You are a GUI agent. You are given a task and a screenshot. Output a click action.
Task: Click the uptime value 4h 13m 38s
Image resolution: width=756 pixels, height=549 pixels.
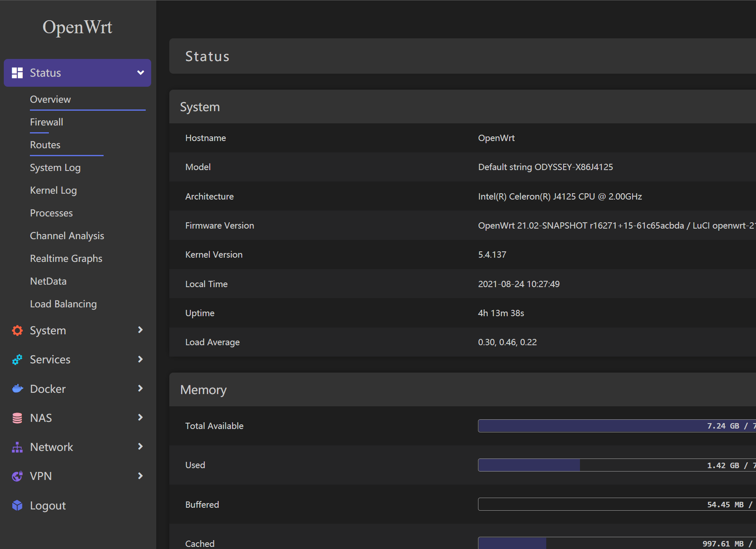pos(501,313)
